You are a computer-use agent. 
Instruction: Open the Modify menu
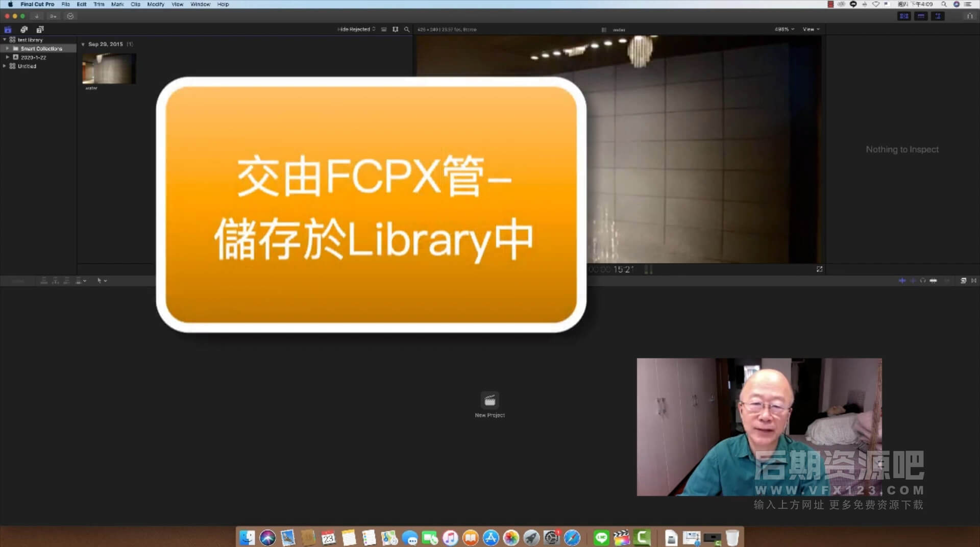click(156, 4)
